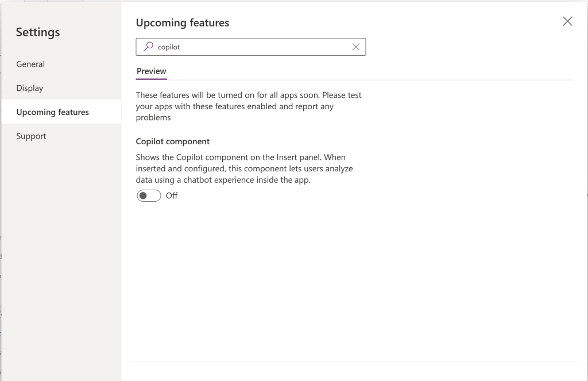The image size is (588, 381).
Task: Click the Copilot component feature title
Action: coord(173,141)
